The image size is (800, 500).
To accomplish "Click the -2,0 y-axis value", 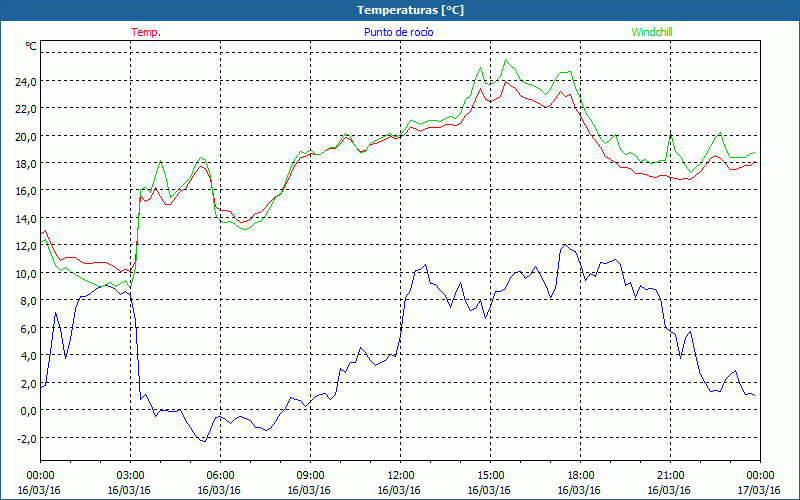I will [x=27, y=438].
